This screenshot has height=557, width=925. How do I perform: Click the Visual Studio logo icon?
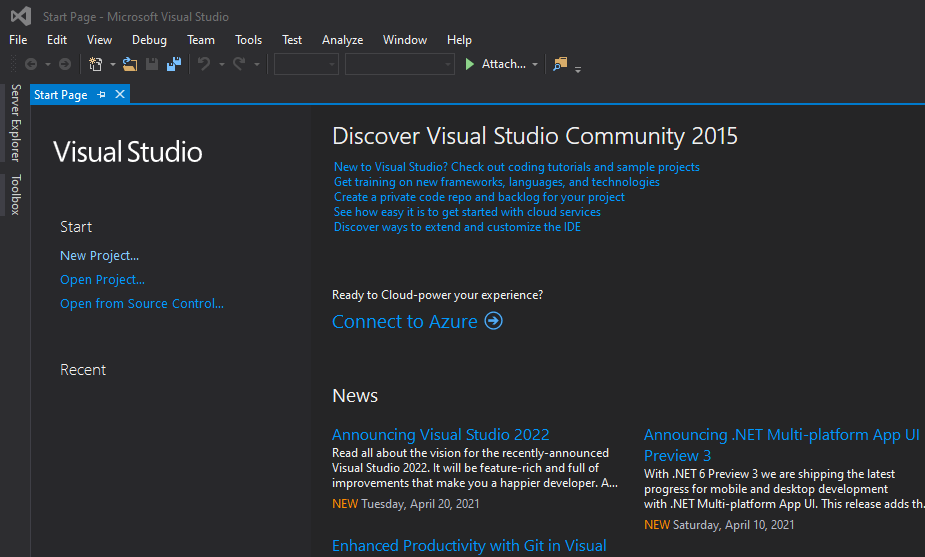click(21, 16)
